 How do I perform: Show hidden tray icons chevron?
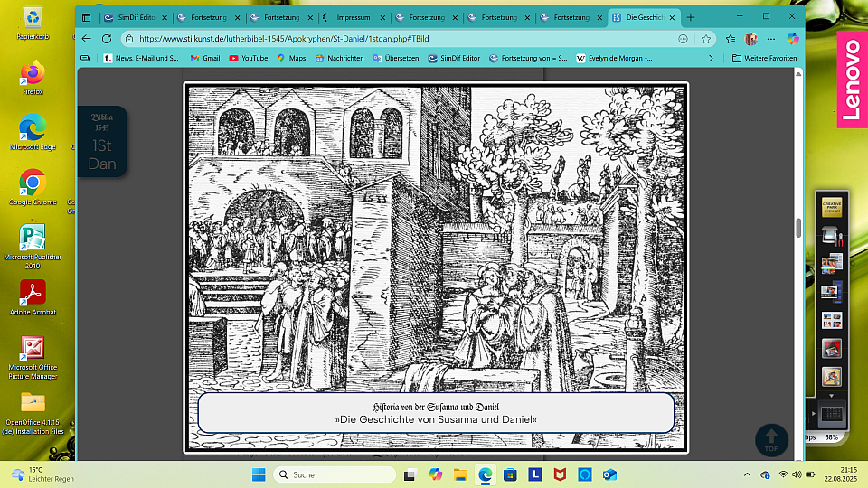click(x=748, y=474)
